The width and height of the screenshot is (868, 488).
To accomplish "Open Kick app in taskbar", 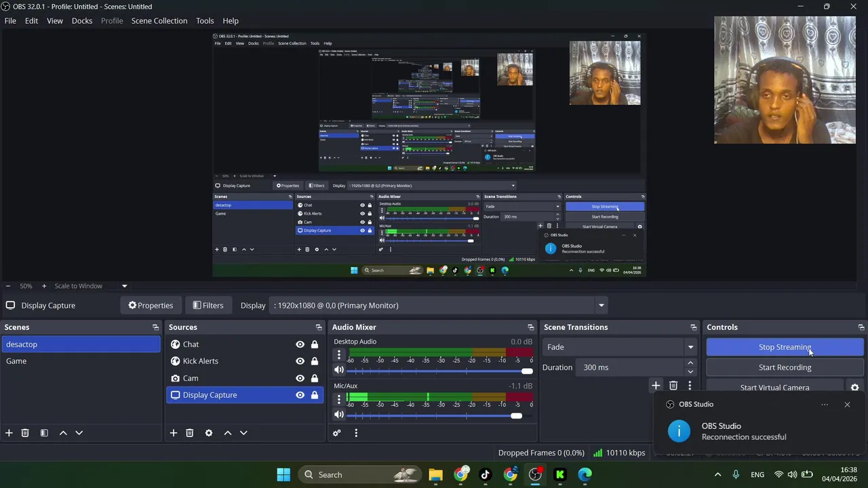I will pyautogui.click(x=560, y=474).
